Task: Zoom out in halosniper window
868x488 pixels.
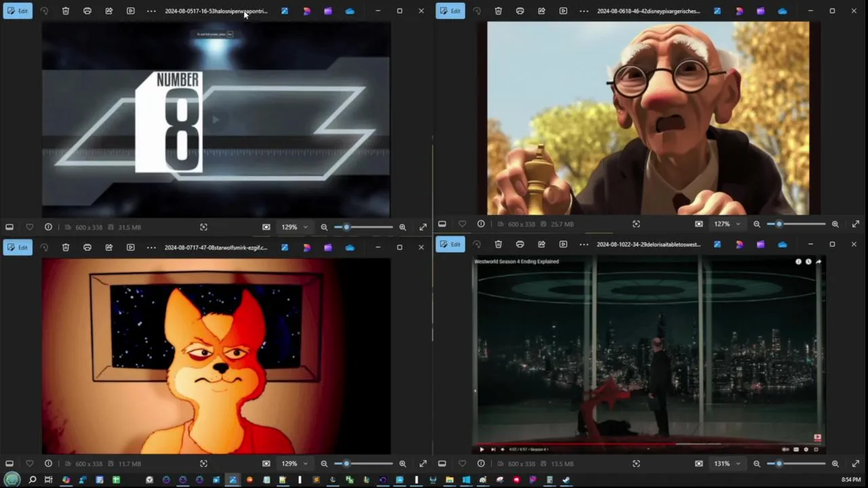Action: 324,227
